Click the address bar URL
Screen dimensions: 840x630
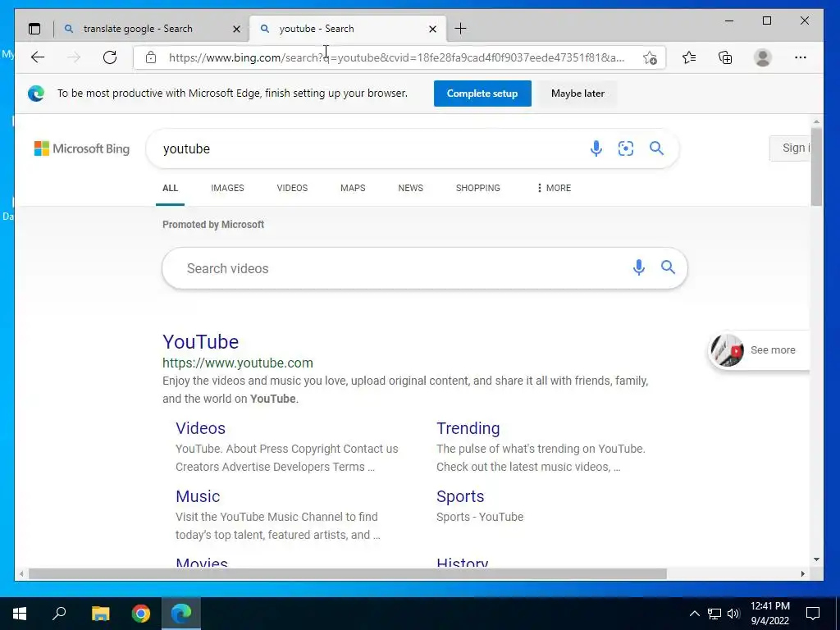(x=396, y=57)
